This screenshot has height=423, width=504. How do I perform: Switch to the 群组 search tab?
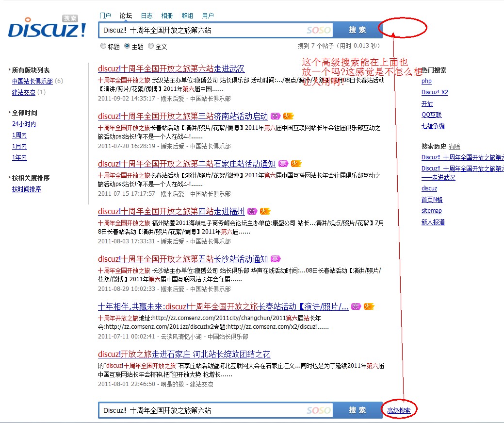pos(187,16)
